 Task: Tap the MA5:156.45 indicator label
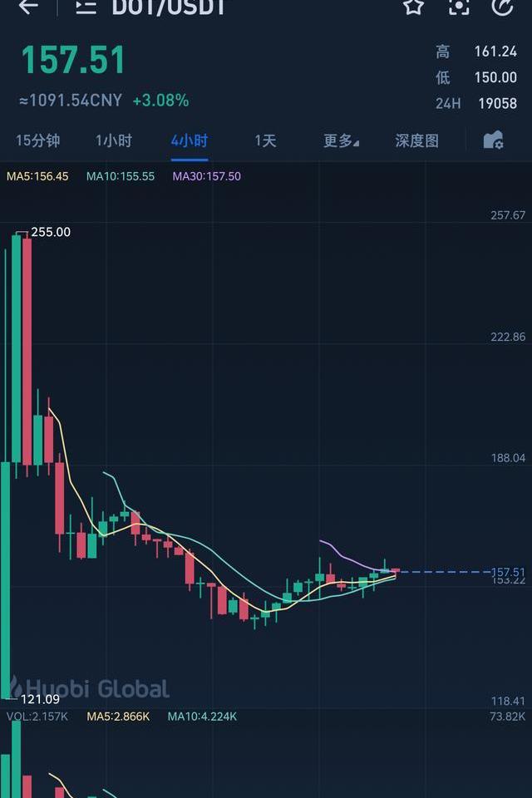click(x=37, y=176)
